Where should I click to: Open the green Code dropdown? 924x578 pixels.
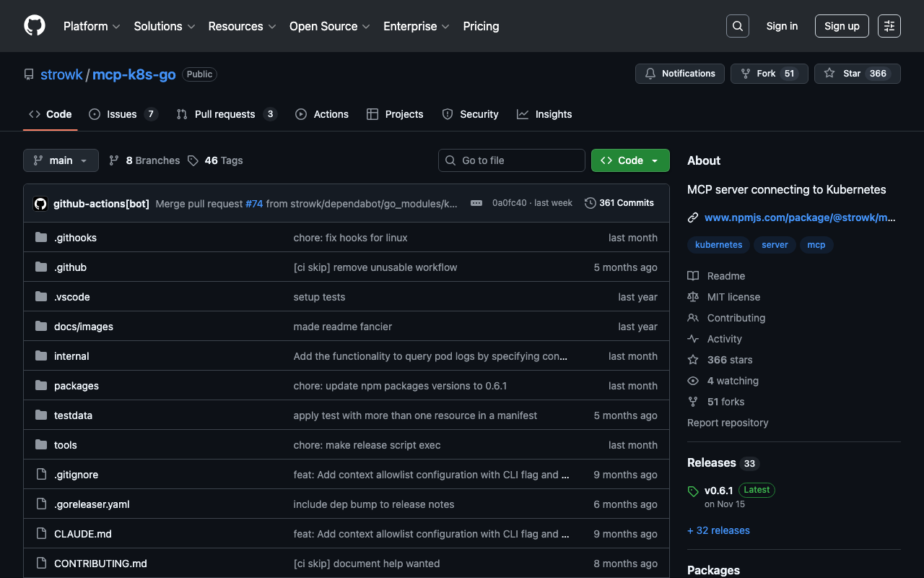[x=629, y=160]
